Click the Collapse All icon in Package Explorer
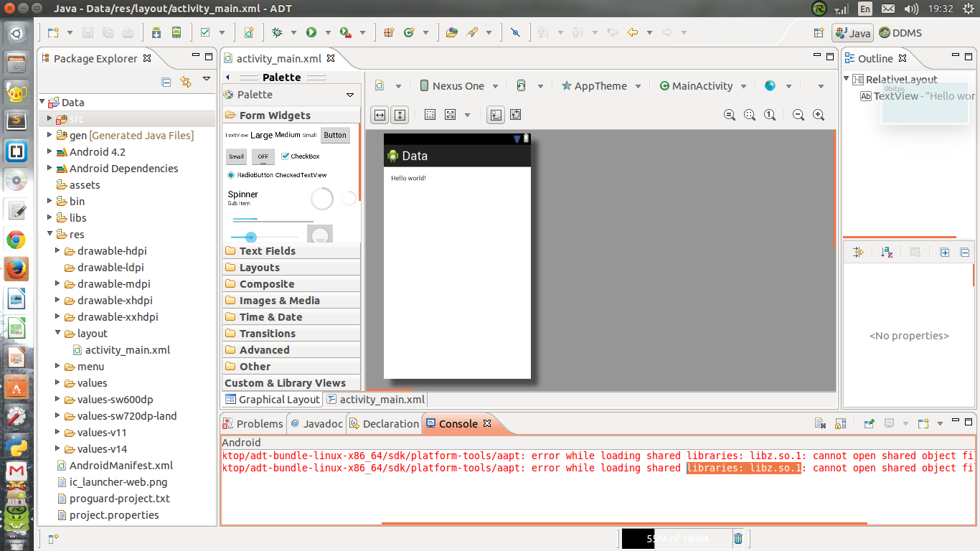The width and height of the screenshot is (980, 551). point(166,81)
